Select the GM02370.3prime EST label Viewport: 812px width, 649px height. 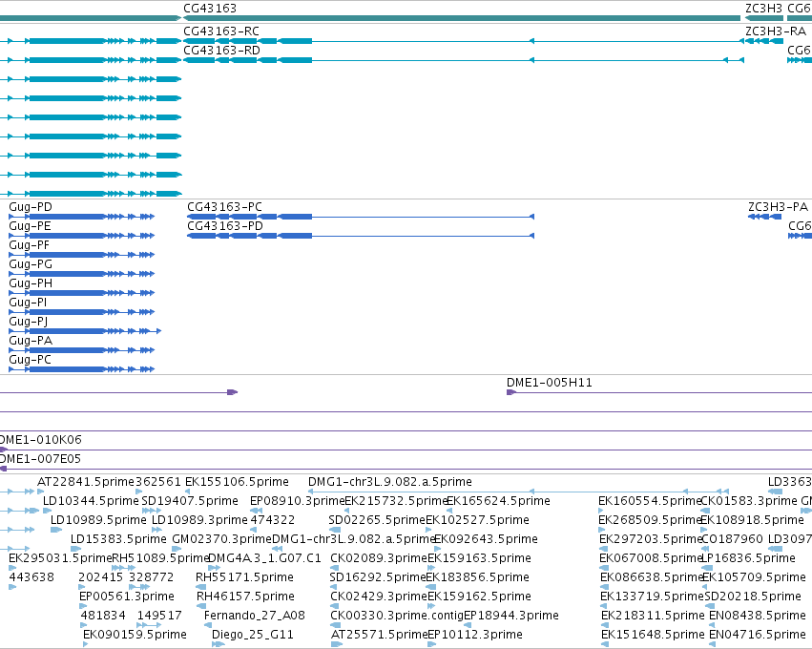(x=221, y=539)
